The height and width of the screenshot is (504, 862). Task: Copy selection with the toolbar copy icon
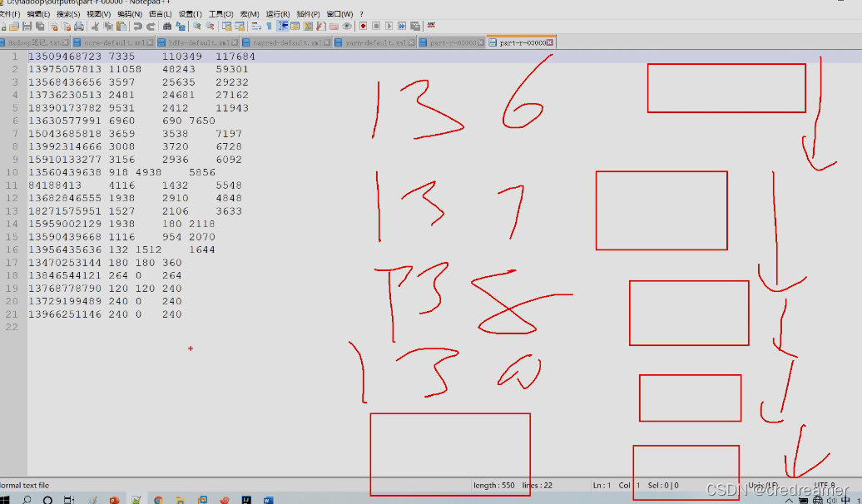pos(108,26)
